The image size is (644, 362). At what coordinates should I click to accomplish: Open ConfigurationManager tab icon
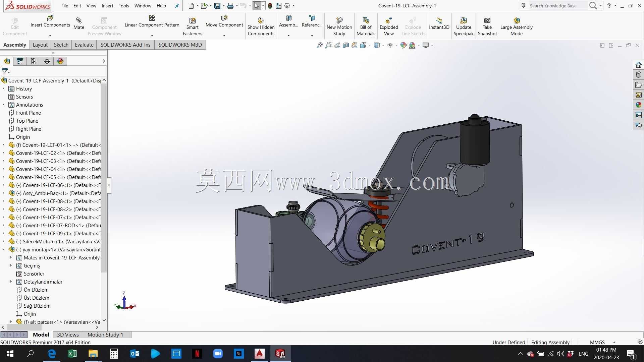click(34, 61)
